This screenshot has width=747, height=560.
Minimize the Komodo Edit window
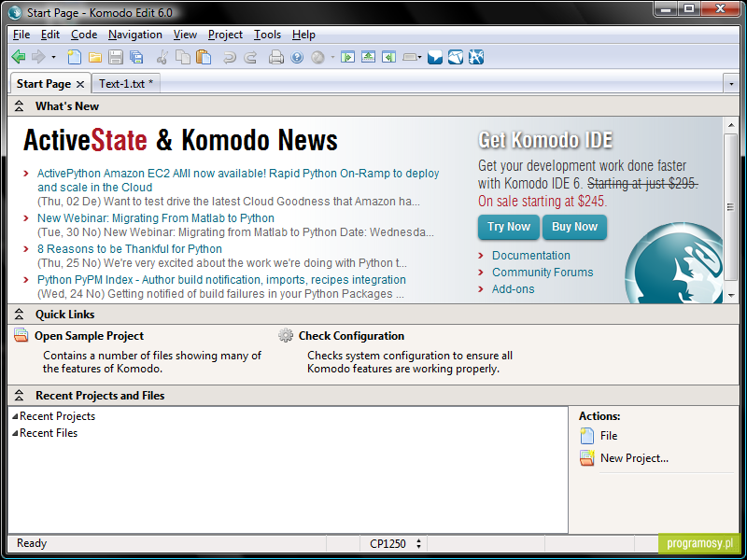point(667,8)
